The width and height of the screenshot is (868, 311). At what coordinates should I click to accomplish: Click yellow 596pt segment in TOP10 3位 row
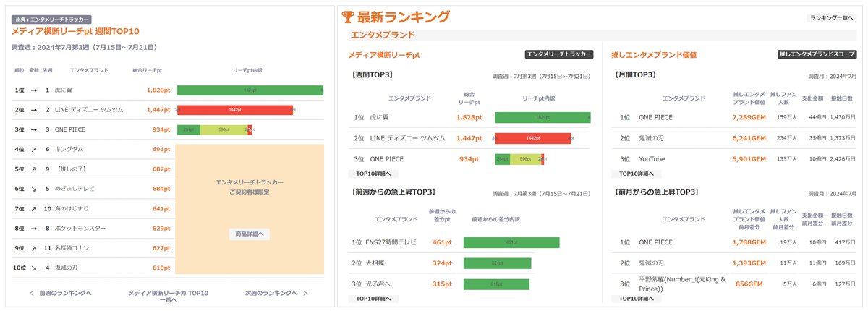point(224,129)
